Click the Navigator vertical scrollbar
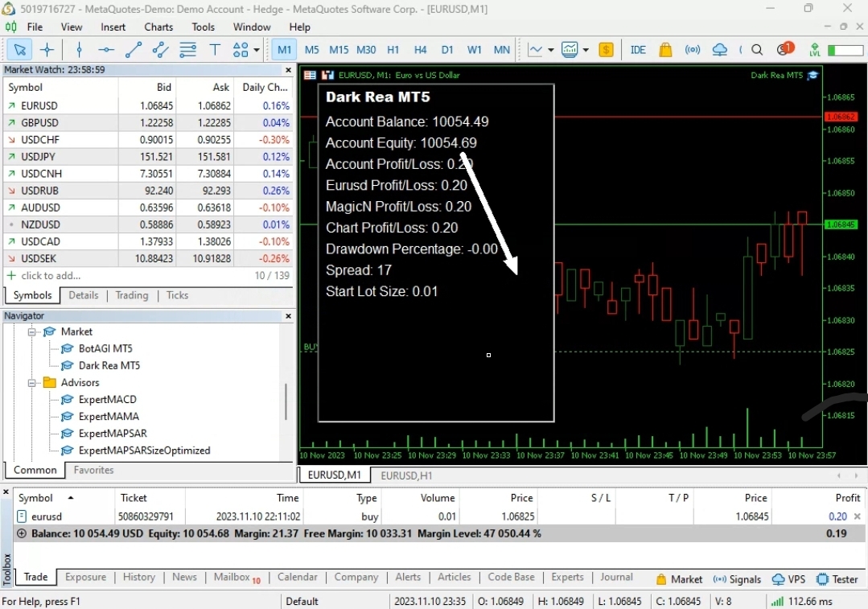Viewport: 868px width, 609px height. click(x=286, y=401)
